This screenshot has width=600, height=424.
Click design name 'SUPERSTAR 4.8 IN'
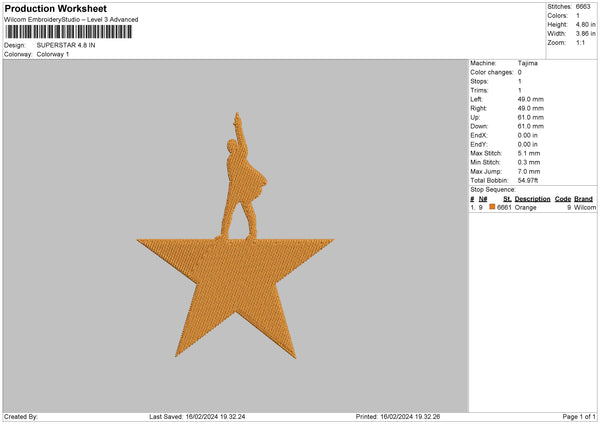point(66,45)
